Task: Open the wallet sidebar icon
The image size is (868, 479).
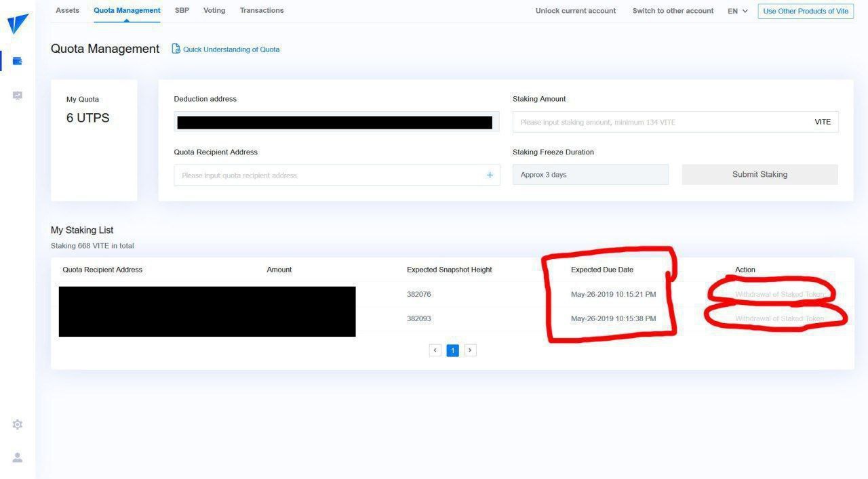Action: pos(18,61)
